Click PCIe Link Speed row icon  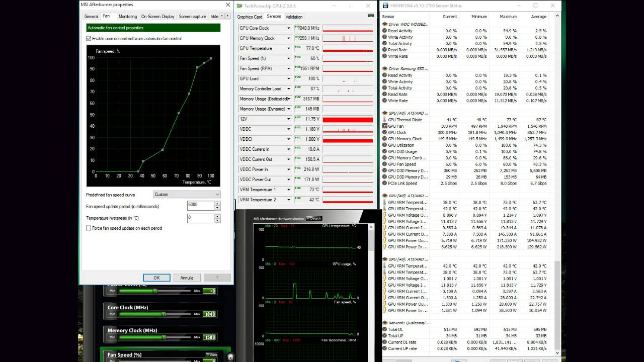(385, 183)
